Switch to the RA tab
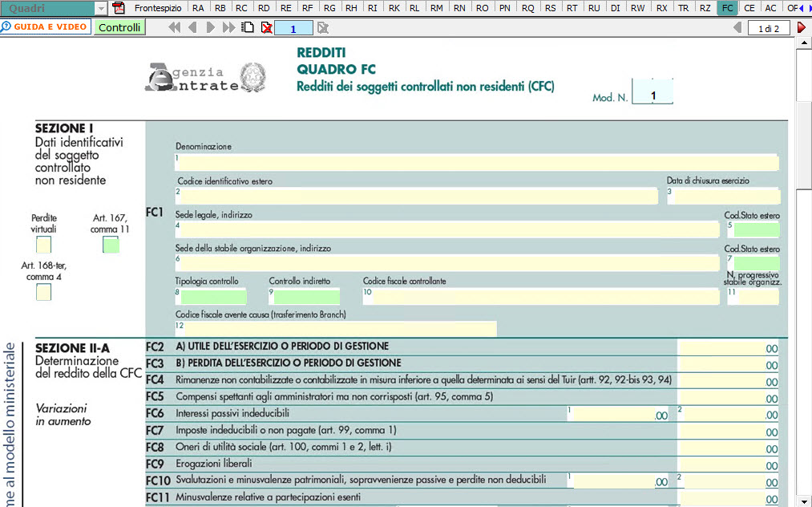 pyautogui.click(x=198, y=8)
